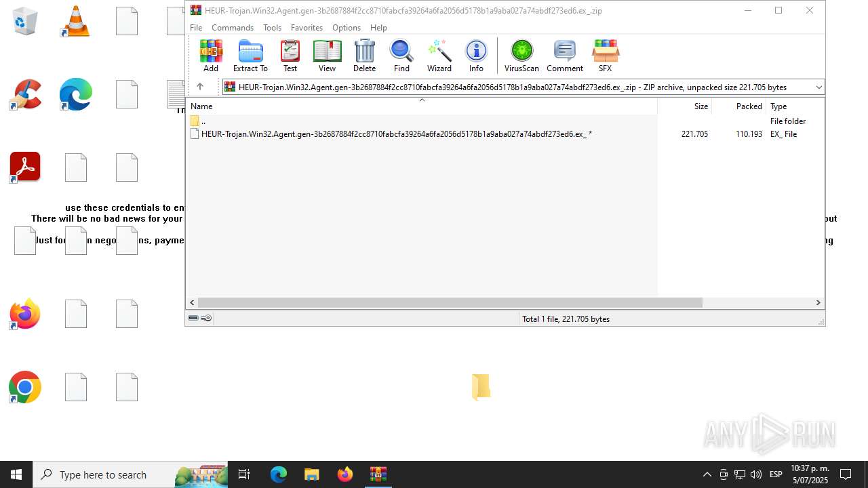Open the Comment tool
This screenshot has width=868, height=488.
point(565,55)
